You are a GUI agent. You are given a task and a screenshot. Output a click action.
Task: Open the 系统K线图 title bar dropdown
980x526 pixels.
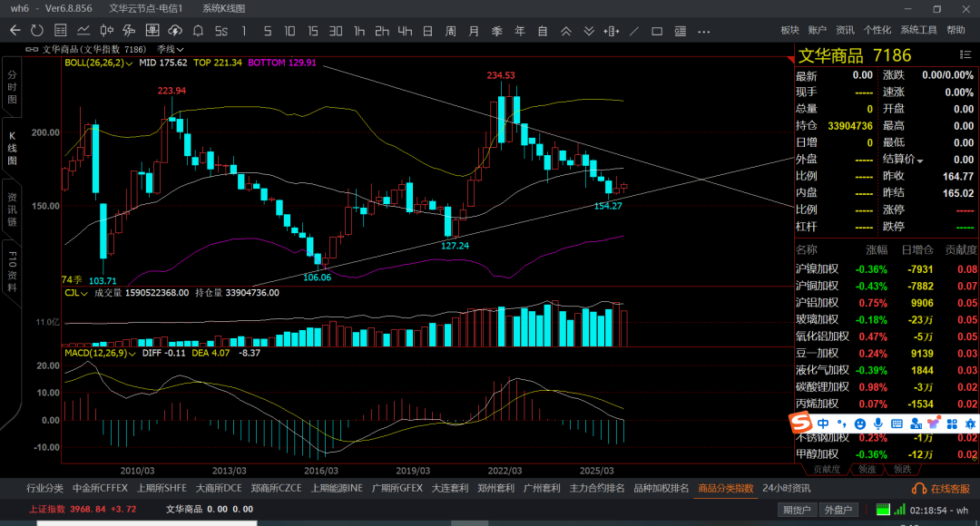(223, 8)
